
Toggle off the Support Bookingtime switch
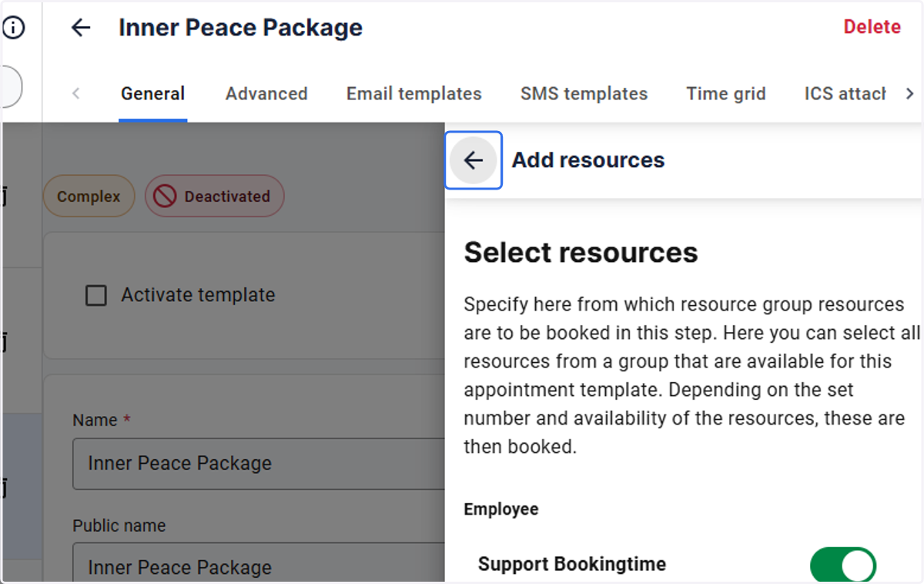pyautogui.click(x=843, y=564)
